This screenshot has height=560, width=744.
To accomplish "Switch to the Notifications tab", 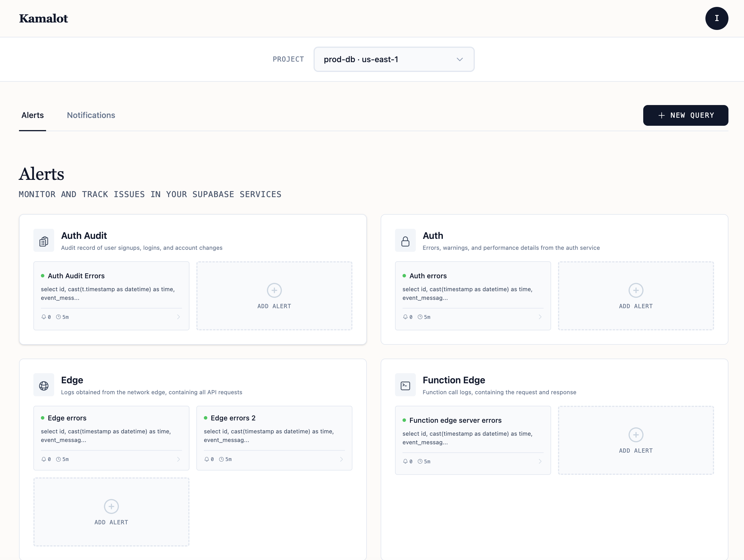I will tap(91, 115).
